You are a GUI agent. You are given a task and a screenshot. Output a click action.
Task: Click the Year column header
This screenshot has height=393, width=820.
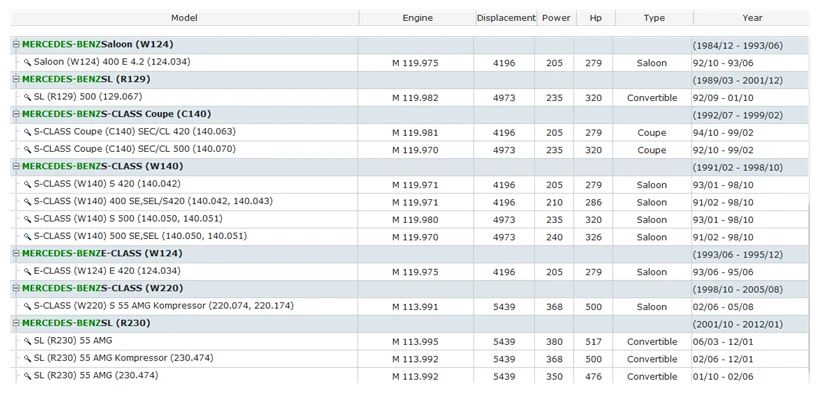click(x=752, y=18)
